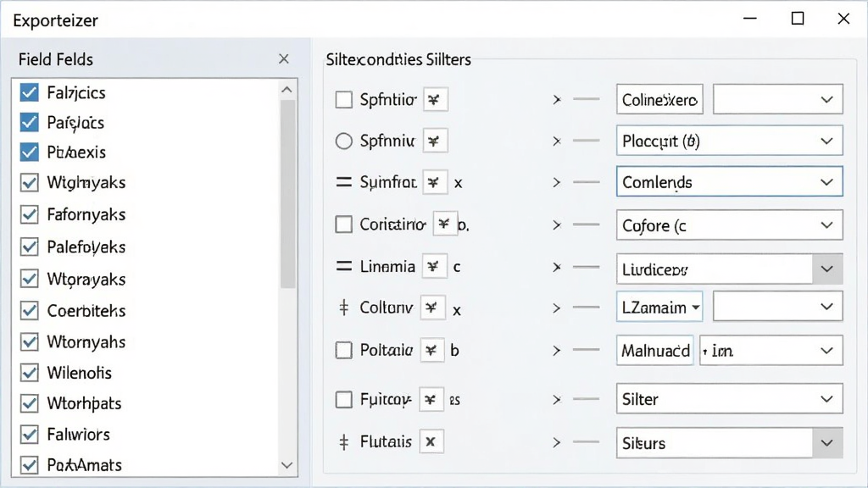The height and width of the screenshot is (488, 868).
Task: Click the icon button next to Spfnniu
Action: click(x=435, y=141)
